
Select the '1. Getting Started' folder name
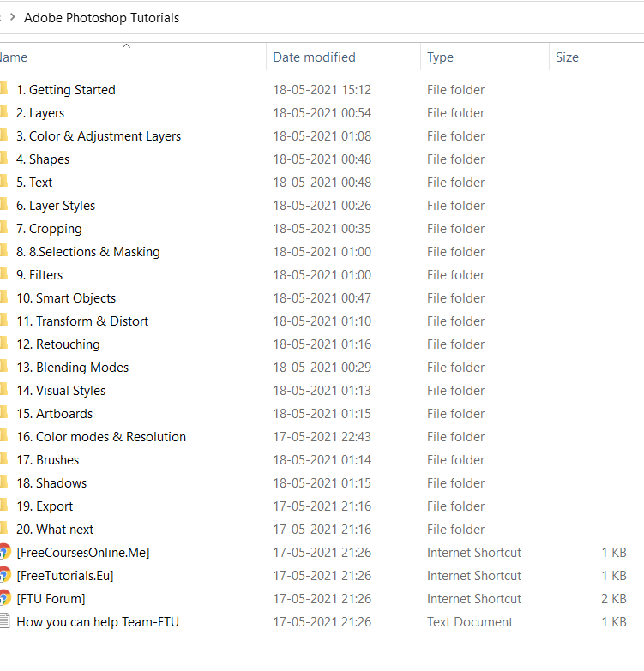click(x=66, y=90)
